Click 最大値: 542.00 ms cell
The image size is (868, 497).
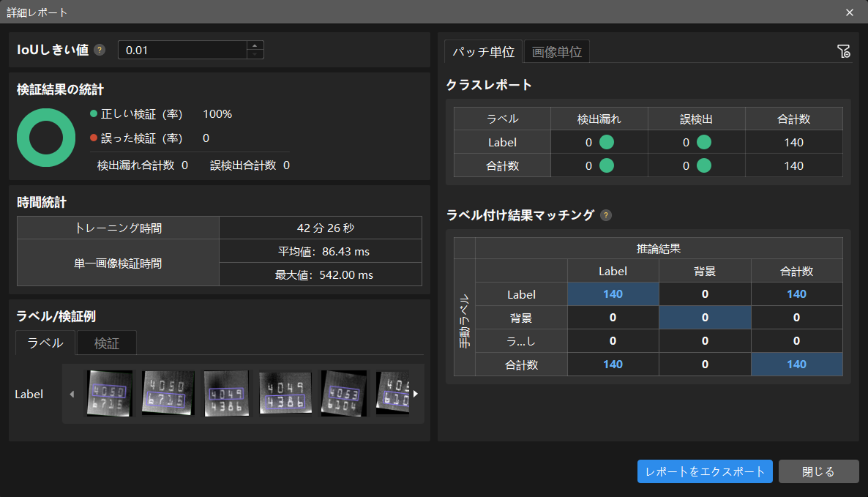pyautogui.click(x=321, y=274)
